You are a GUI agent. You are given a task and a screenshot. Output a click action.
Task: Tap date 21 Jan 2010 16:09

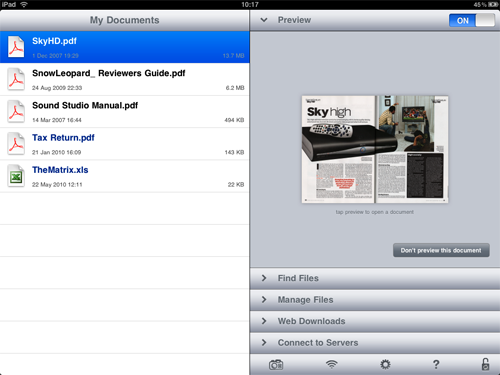pyautogui.click(x=57, y=152)
